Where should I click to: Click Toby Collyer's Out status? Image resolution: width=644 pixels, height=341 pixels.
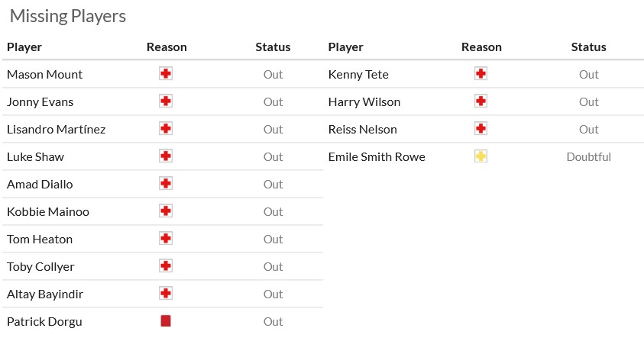pyautogui.click(x=273, y=266)
